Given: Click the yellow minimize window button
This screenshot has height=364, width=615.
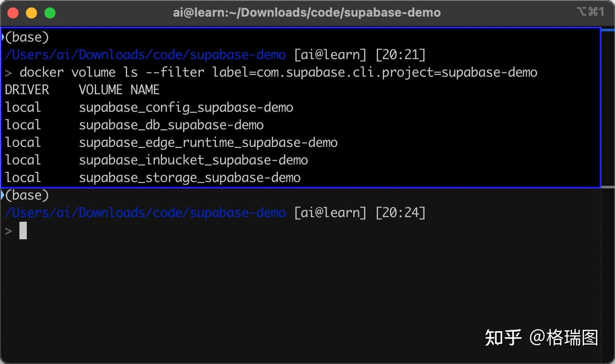Looking at the screenshot, I should pyautogui.click(x=31, y=13).
